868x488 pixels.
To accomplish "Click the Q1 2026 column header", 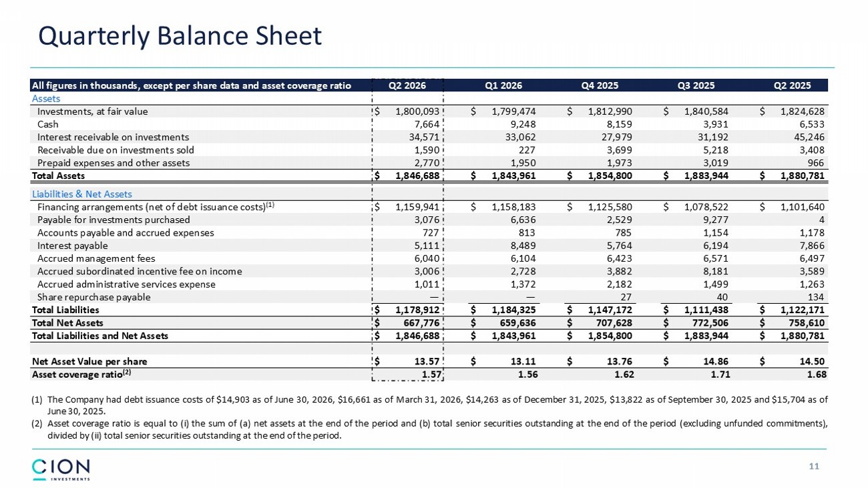I will (x=503, y=85).
